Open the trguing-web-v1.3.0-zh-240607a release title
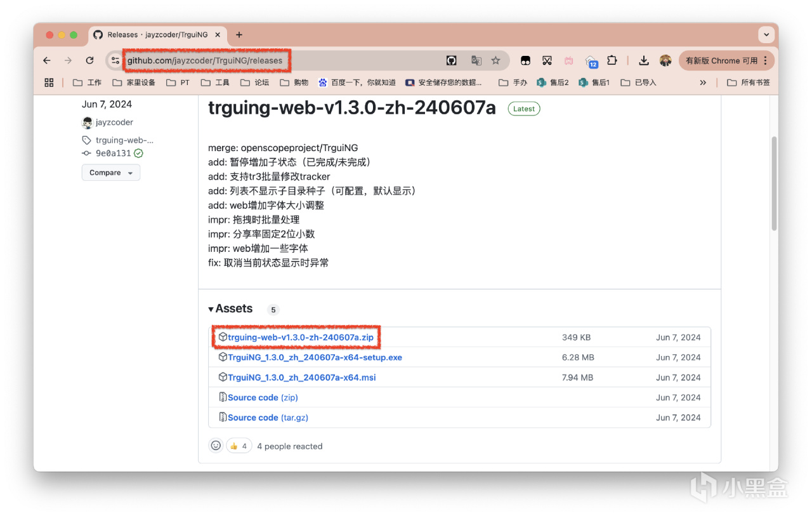 [352, 108]
